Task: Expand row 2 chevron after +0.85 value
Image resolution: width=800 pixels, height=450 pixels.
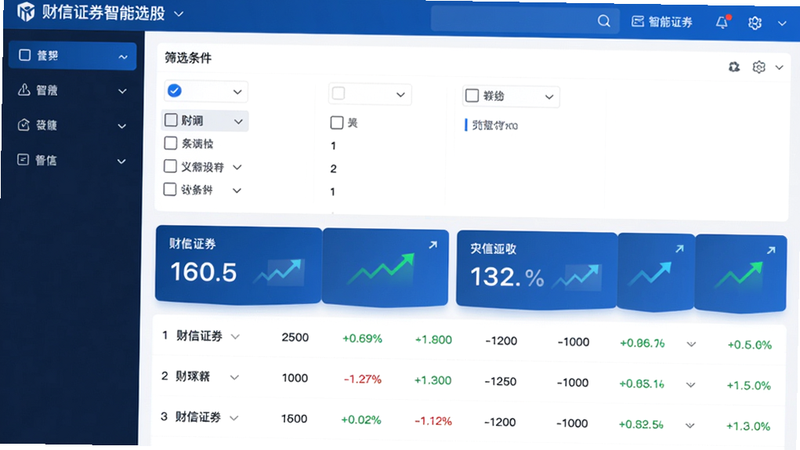Action: 690,385
